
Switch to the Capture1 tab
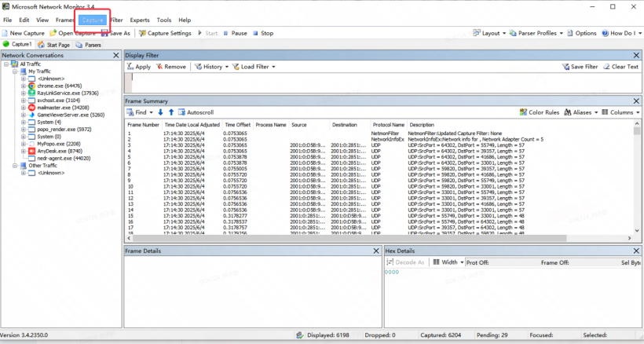tap(17, 44)
